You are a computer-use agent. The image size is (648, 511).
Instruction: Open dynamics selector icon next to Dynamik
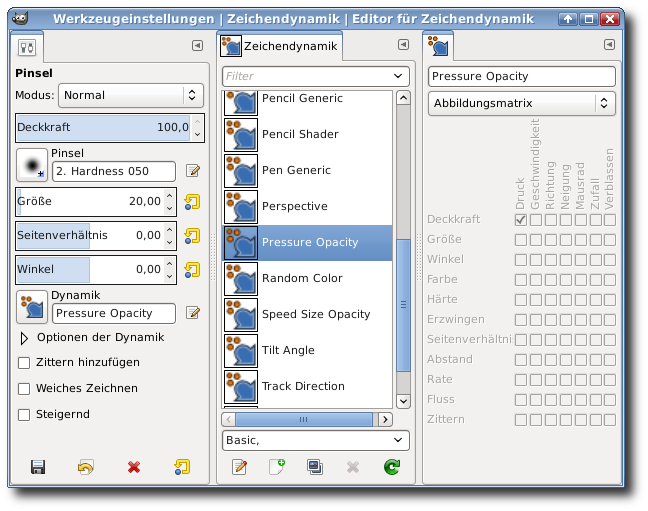click(x=32, y=307)
